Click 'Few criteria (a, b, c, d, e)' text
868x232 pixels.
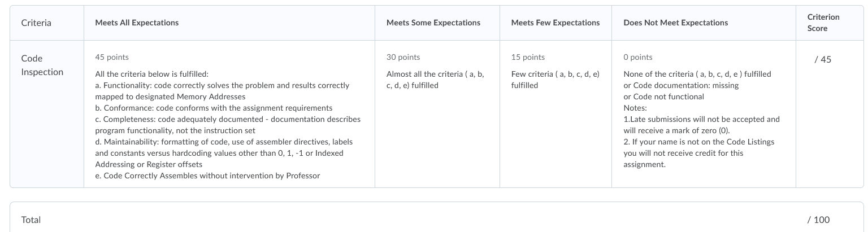pos(555,80)
